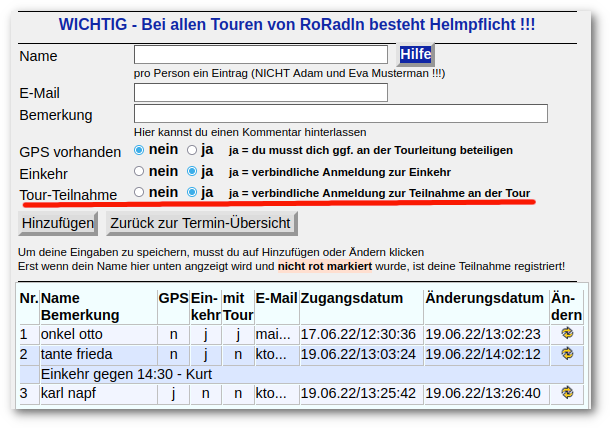
Task: Click remark 'Einkehr gegen 14:30 - Kurt'
Action: [126, 374]
